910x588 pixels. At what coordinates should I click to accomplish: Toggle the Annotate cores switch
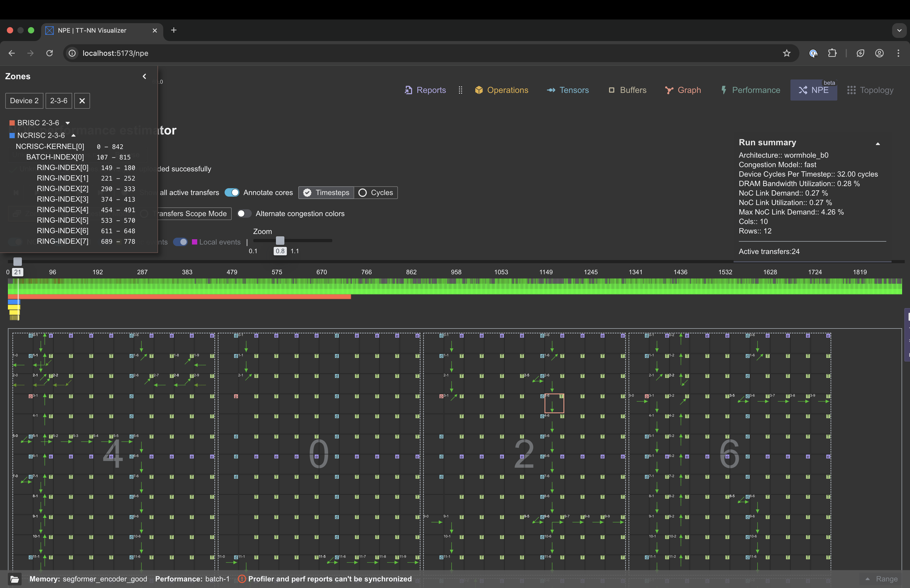click(232, 192)
